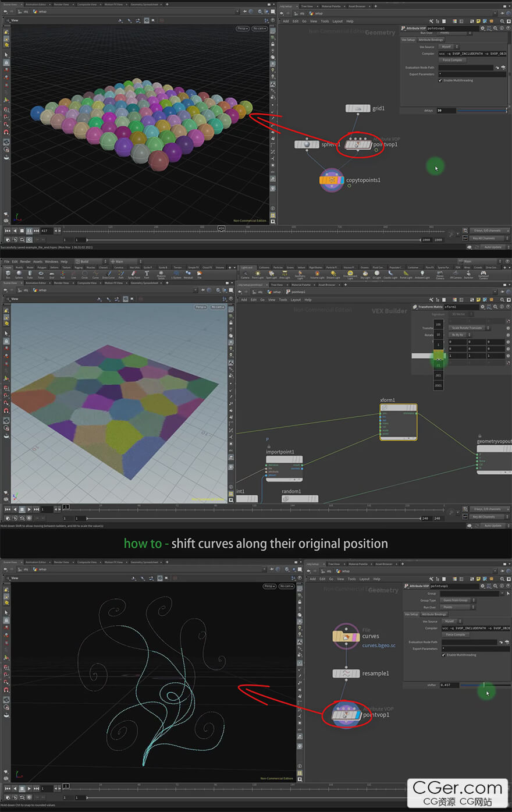This screenshot has height=812, width=512.
Task: Click the Volume Light shelf icon
Action: click(317, 274)
